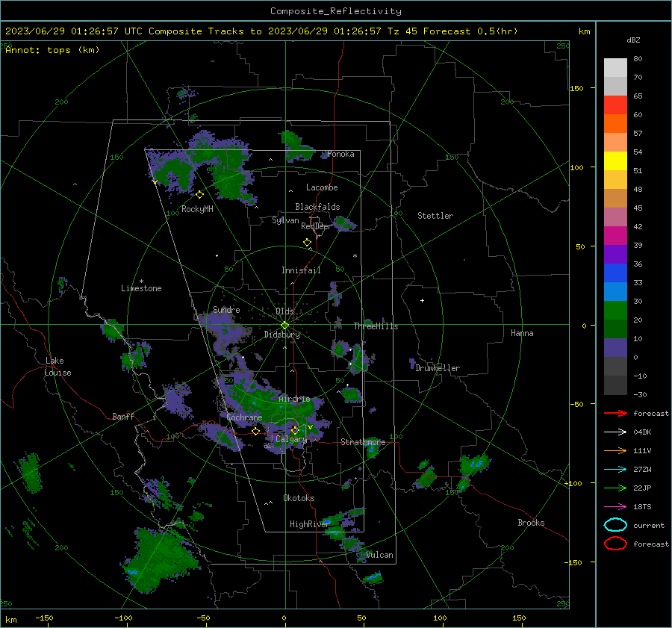Click the yellow diamond marker above Calgary label

tap(295, 430)
